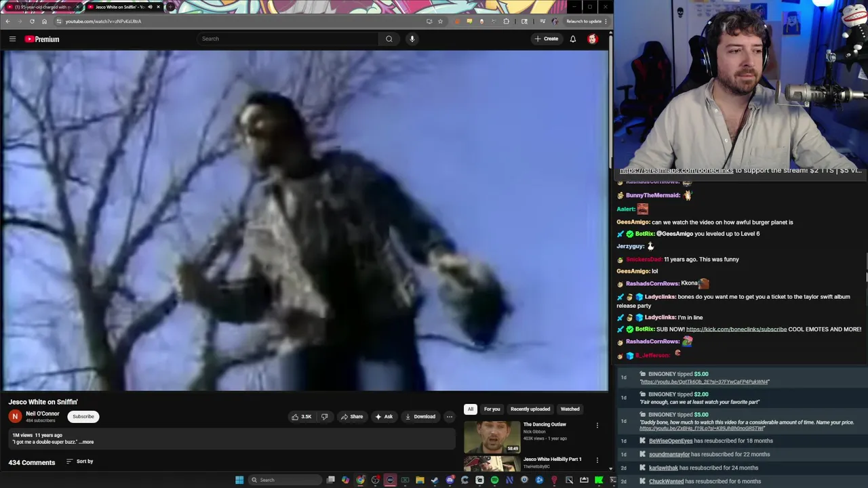Open more actions ellipsis under video
The image size is (868, 488).
[x=449, y=416]
